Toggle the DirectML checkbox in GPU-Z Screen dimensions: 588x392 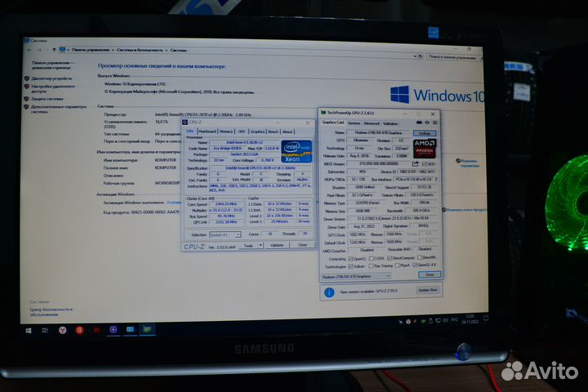(420, 258)
